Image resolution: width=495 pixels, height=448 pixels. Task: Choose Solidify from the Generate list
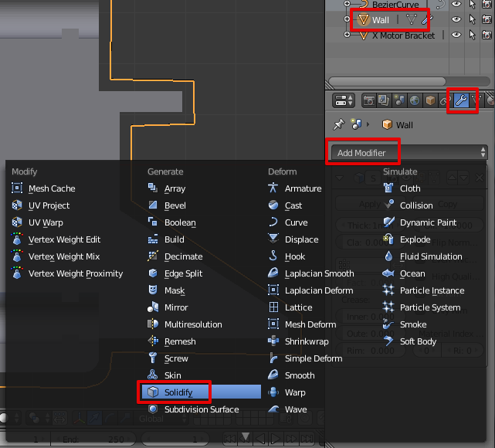pyautogui.click(x=178, y=392)
